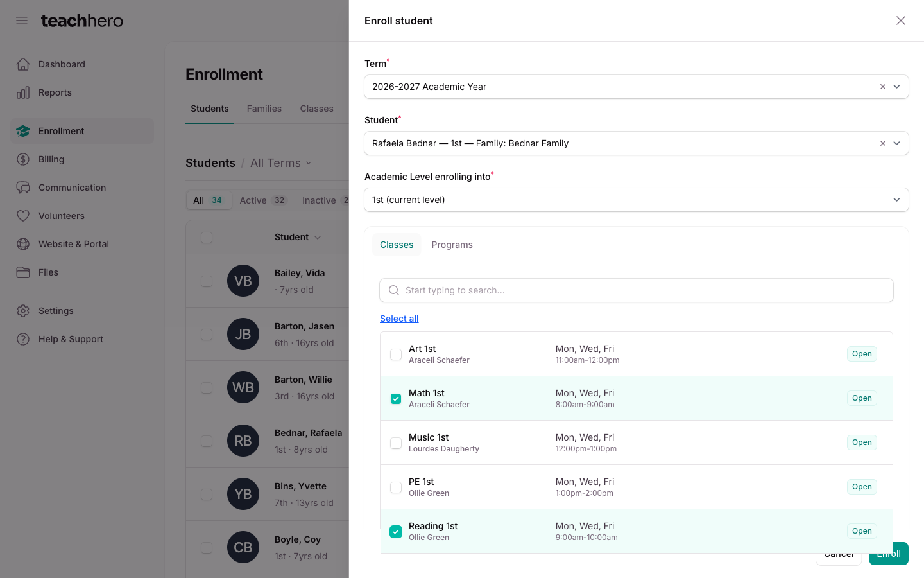Click the Open status badge for Art 1st
The image size is (924, 578).
862,354
